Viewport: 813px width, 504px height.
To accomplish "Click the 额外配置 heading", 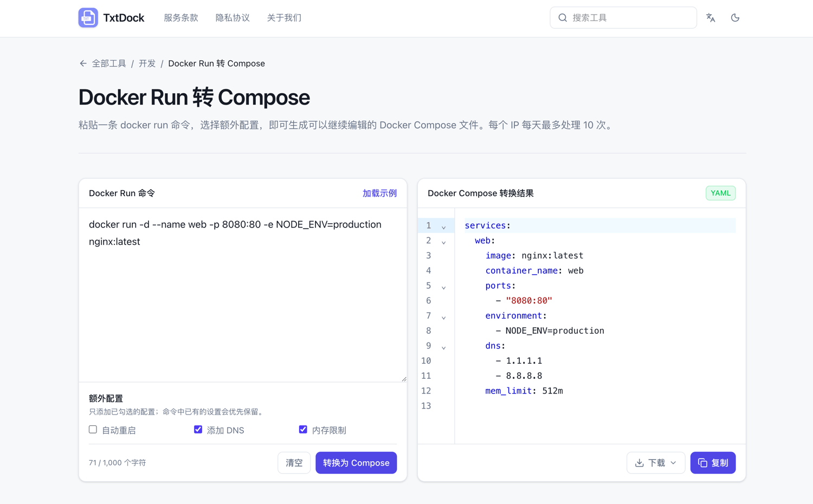I will [x=106, y=398].
